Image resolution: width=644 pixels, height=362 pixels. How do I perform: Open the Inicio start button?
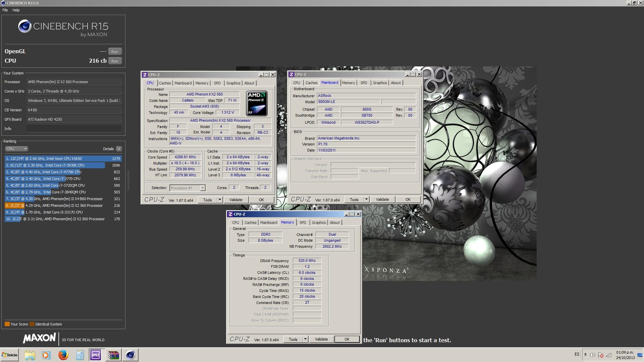click(10, 355)
